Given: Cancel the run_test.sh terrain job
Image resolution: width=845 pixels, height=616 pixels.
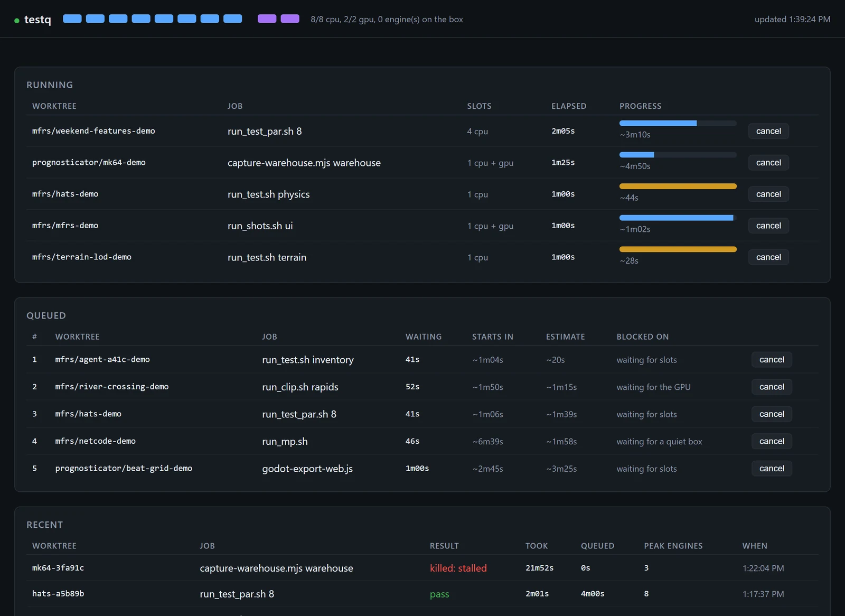Looking at the screenshot, I should 768,257.
